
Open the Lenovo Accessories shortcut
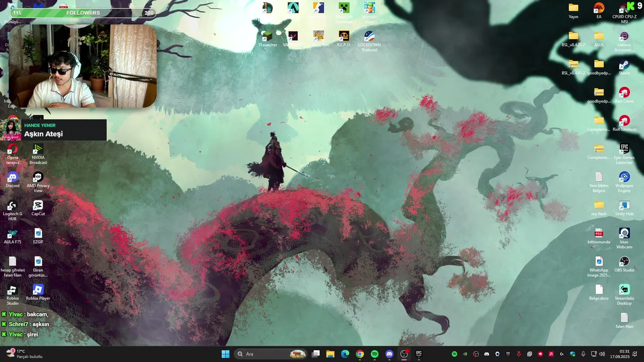click(624, 41)
